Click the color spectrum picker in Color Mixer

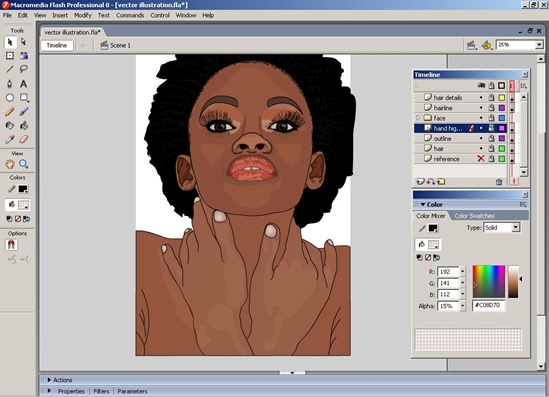click(489, 281)
